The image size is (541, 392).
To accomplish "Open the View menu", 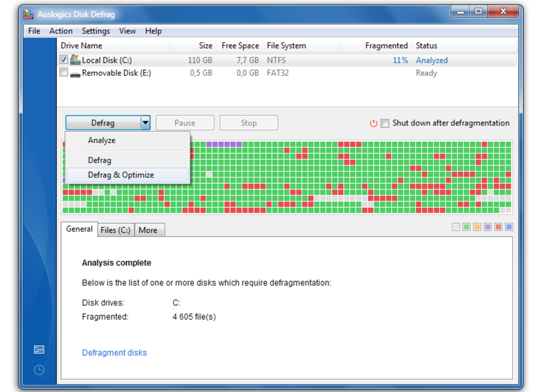I will coord(127,31).
